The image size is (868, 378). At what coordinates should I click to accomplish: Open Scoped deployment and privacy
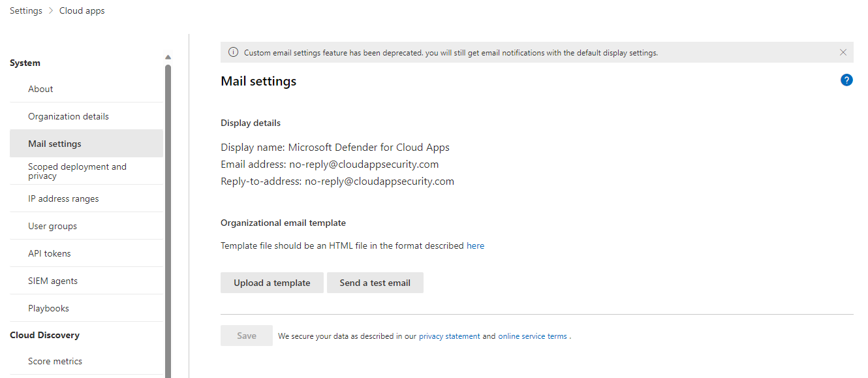click(x=77, y=170)
